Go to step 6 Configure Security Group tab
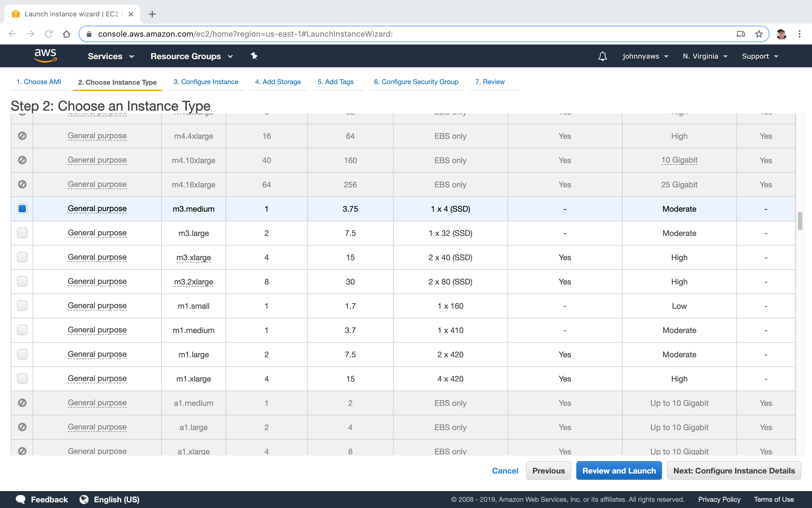The width and height of the screenshot is (812, 508). pos(416,82)
